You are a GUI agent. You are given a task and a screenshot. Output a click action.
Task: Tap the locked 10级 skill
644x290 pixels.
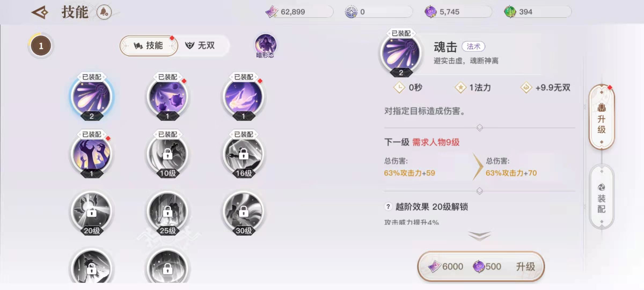tap(168, 154)
